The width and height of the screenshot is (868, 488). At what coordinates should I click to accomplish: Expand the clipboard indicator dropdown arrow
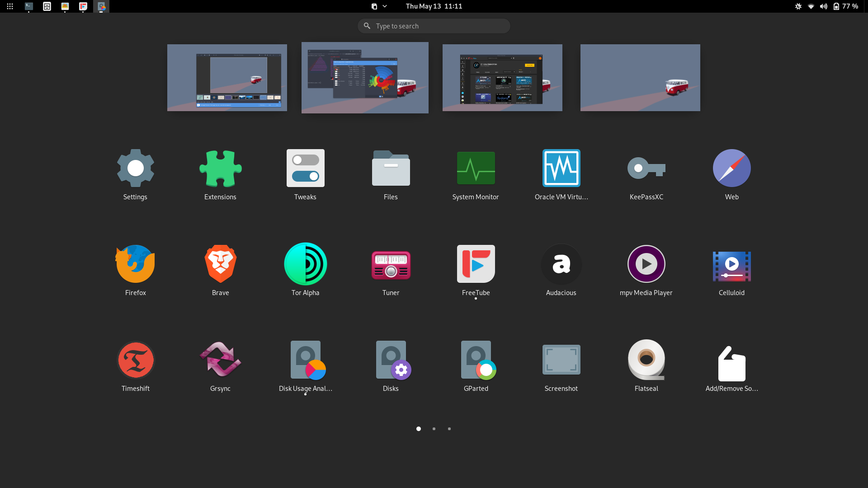click(385, 6)
